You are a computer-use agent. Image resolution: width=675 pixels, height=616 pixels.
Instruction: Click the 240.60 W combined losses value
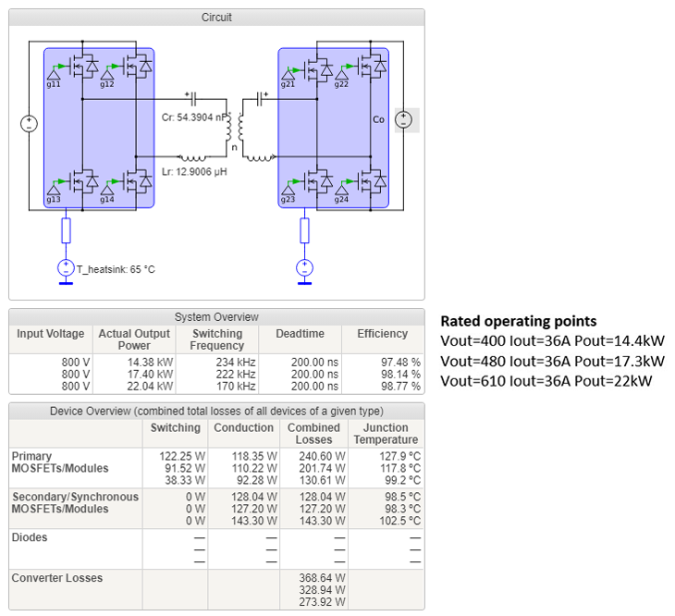pyautogui.click(x=322, y=456)
